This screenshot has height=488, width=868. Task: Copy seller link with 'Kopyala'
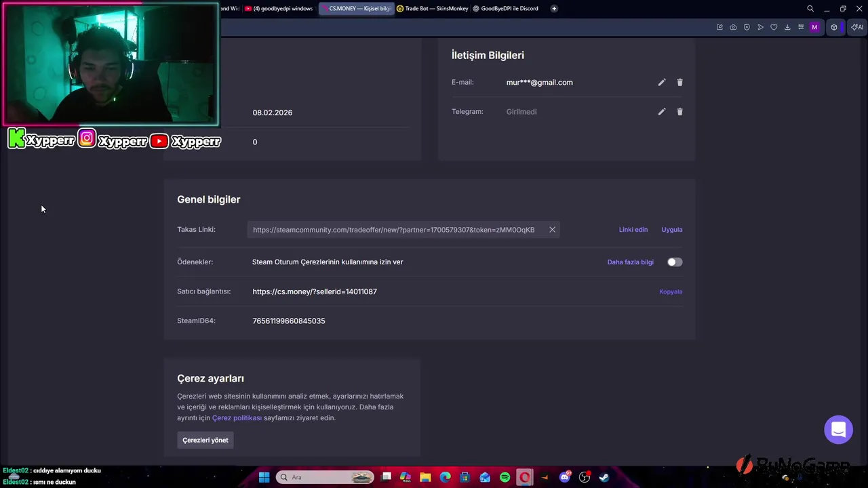671,291
